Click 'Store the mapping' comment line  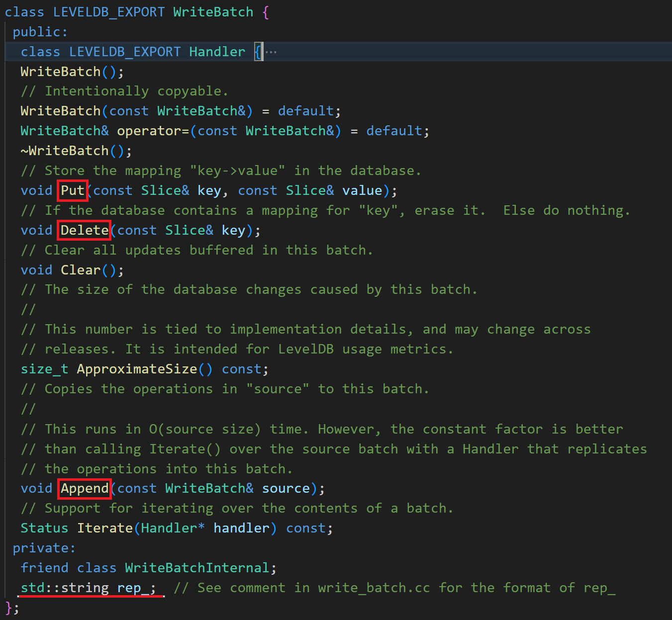tap(221, 171)
